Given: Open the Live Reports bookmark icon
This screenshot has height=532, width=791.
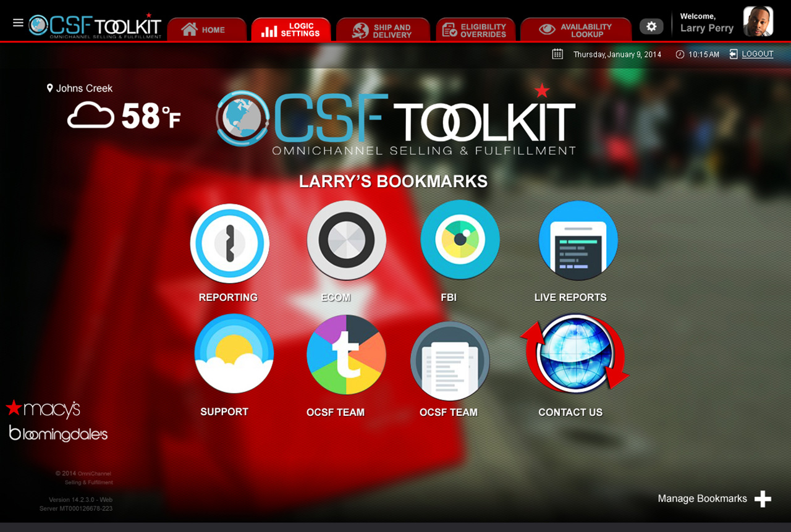Looking at the screenshot, I should tap(578, 241).
